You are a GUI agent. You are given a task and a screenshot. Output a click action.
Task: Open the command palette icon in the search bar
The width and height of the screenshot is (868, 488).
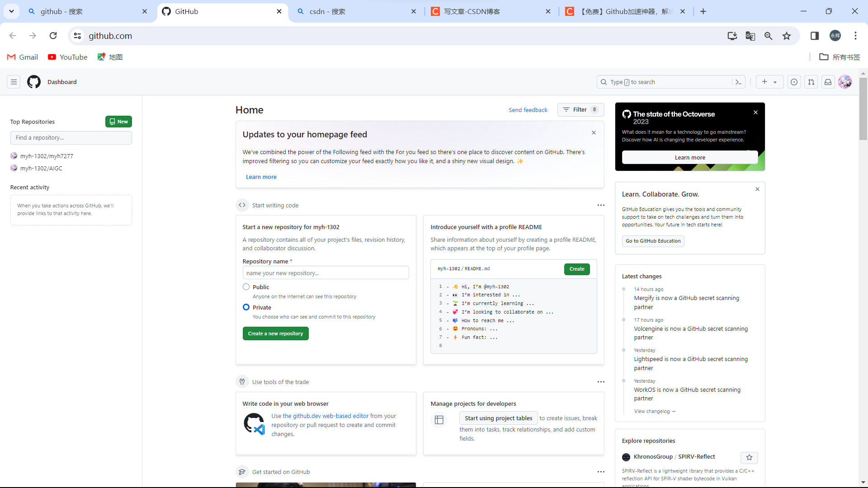tap(738, 82)
